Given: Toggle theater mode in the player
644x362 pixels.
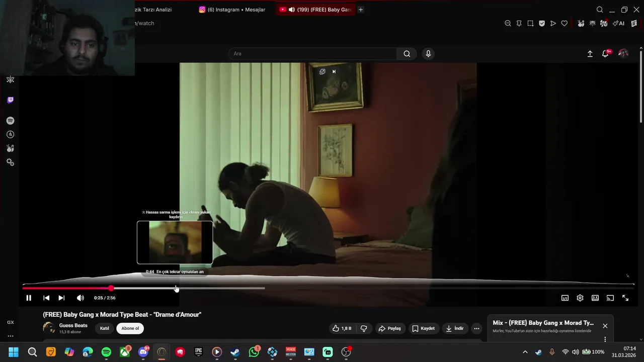Looking at the screenshot, I should click(x=595, y=298).
